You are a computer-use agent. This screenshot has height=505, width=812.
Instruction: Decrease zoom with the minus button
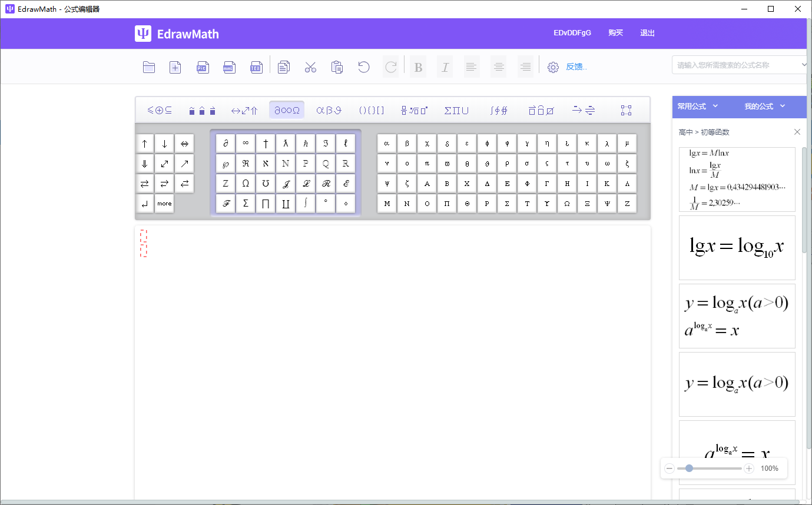coord(670,469)
